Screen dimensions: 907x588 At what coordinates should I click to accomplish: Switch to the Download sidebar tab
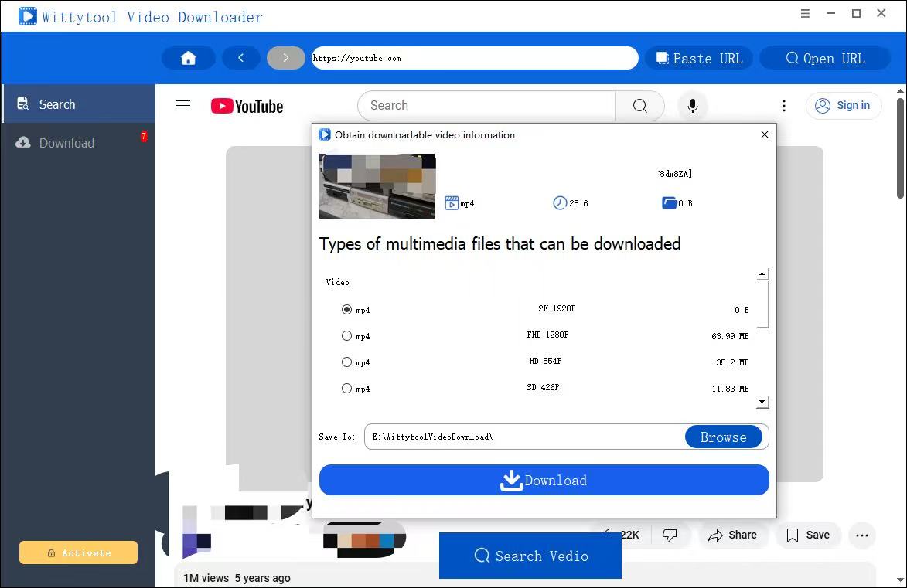pos(77,143)
